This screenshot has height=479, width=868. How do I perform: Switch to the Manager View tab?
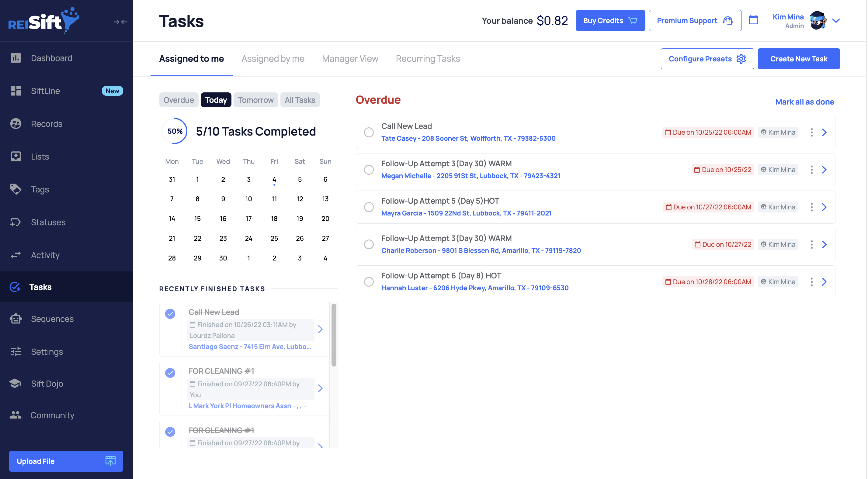click(350, 59)
